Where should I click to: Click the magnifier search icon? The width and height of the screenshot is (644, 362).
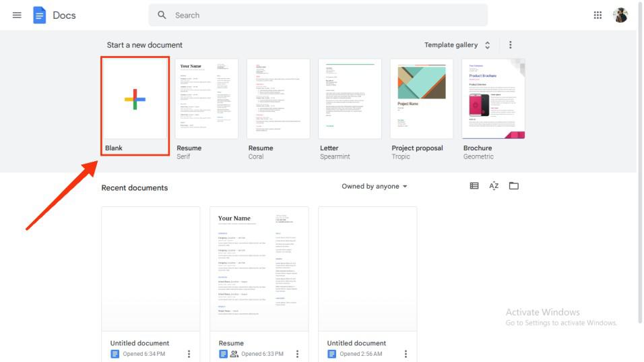162,16
